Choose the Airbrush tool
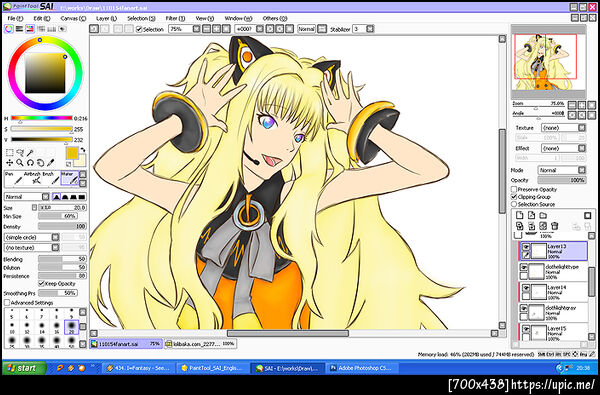 (32, 178)
